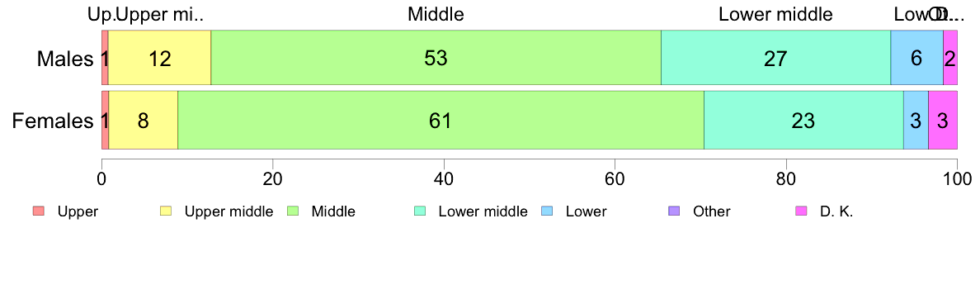Select the Males Lower middle segment 27

point(775,58)
